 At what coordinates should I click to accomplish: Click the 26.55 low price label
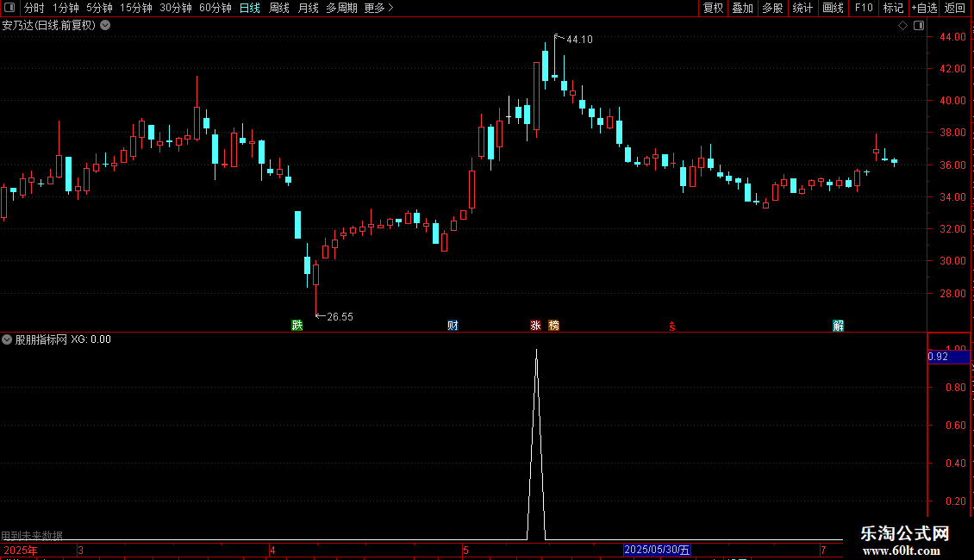click(x=340, y=317)
